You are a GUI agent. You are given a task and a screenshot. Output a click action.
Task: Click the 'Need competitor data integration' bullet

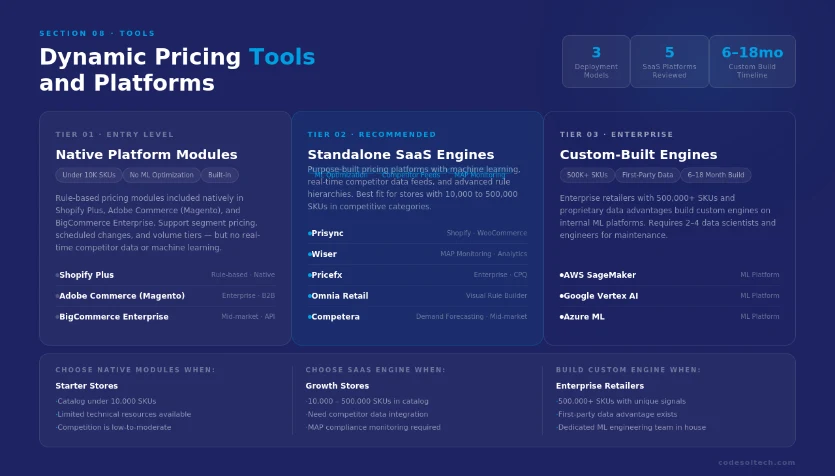coord(367,414)
